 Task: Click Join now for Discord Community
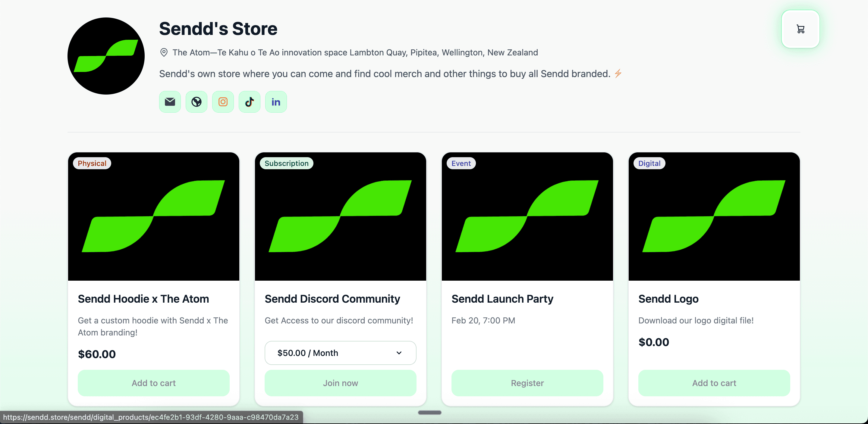click(x=340, y=383)
